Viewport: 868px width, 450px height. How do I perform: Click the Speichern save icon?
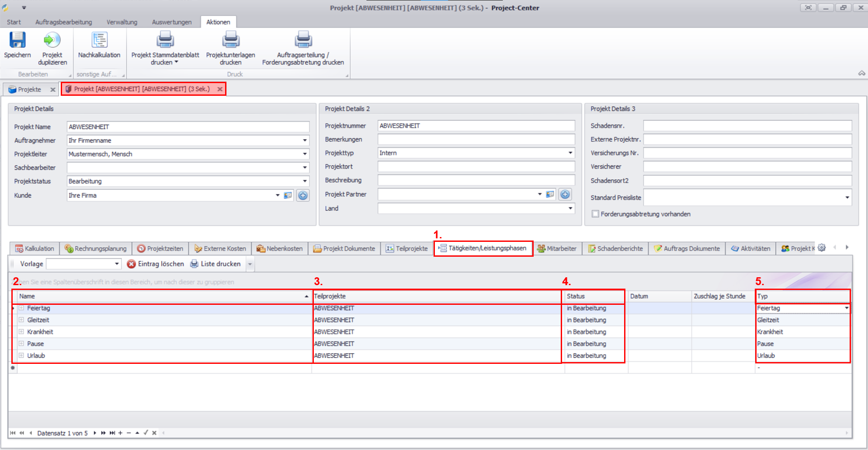[x=17, y=40]
